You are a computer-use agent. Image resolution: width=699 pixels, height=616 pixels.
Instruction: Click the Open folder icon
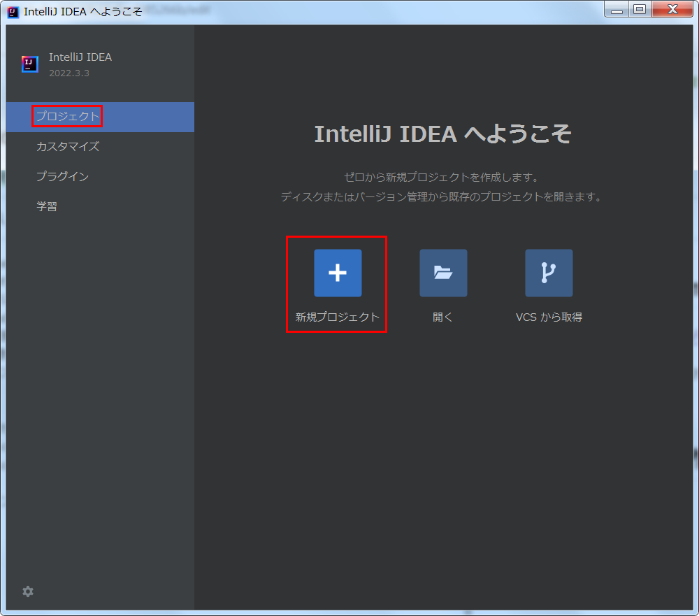point(443,273)
